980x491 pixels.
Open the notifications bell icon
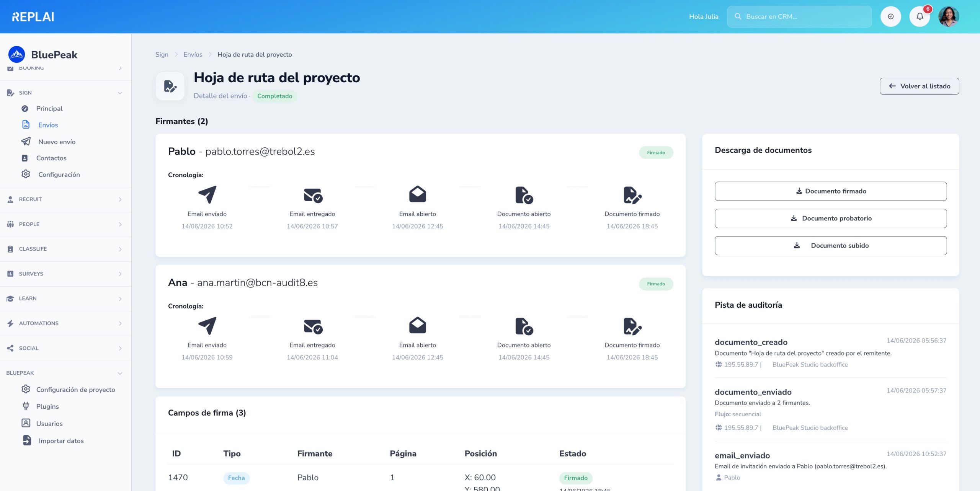920,16
